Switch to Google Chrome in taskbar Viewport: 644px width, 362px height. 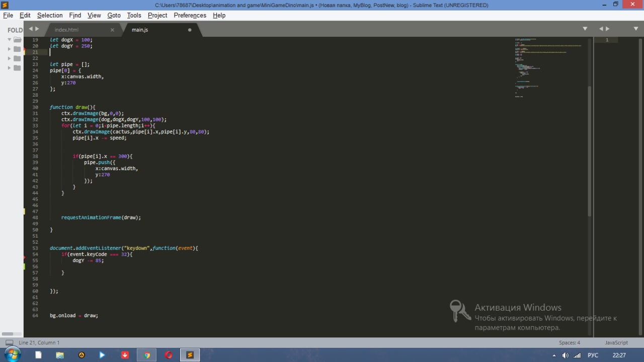coord(147,355)
